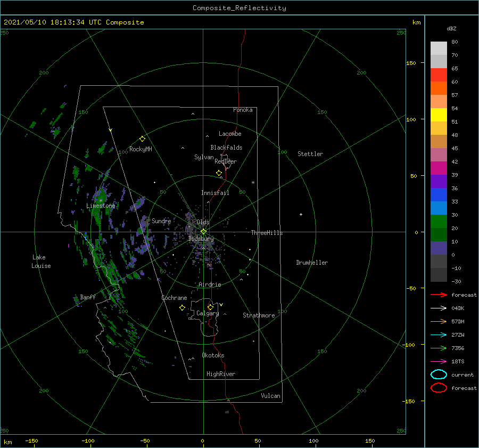
Task: Click the yellow 54 dBZ color swatch
Action: (x=439, y=115)
